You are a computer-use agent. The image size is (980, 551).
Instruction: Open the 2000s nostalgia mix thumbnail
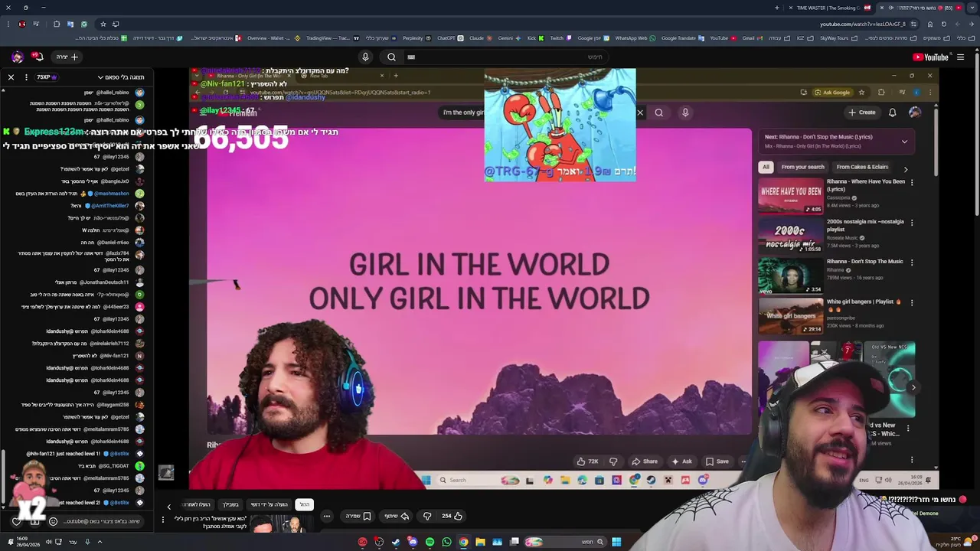(x=791, y=236)
